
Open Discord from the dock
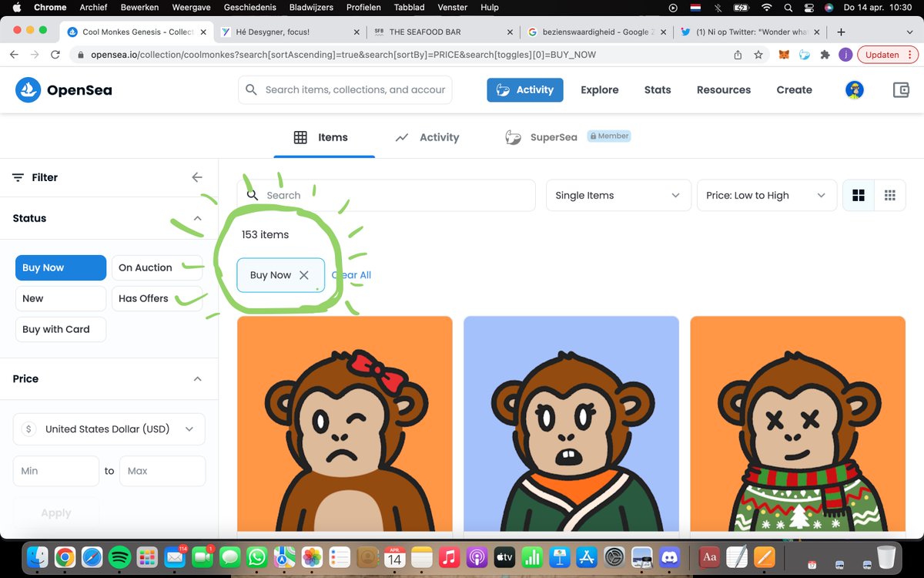coord(668,556)
